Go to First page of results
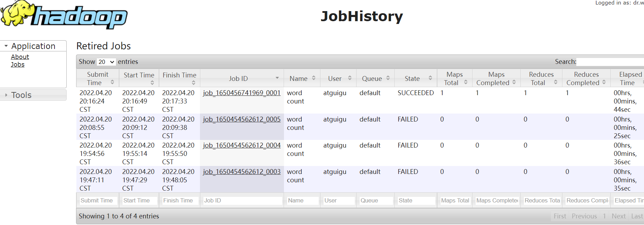The image size is (644, 225). (x=560, y=216)
